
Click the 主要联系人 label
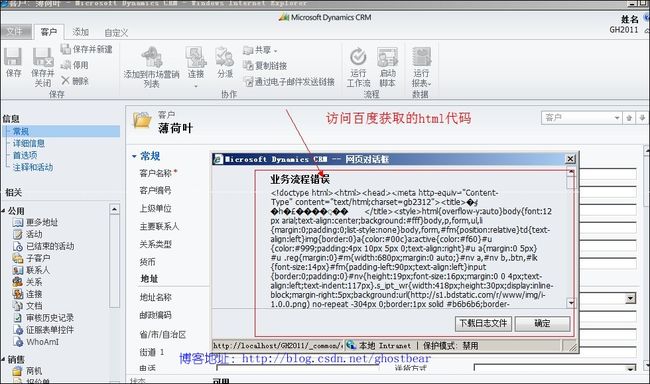click(x=159, y=226)
